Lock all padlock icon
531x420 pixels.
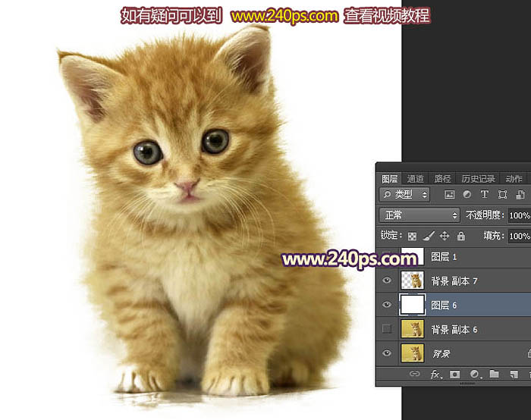(x=461, y=236)
